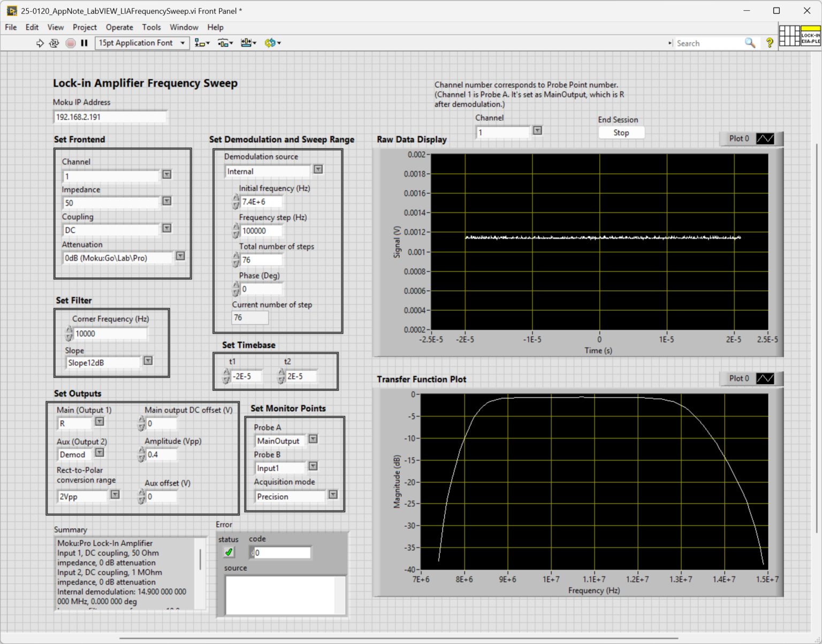Image resolution: width=822 pixels, height=644 pixels.
Task: Click the search magnifier icon
Action: [750, 43]
